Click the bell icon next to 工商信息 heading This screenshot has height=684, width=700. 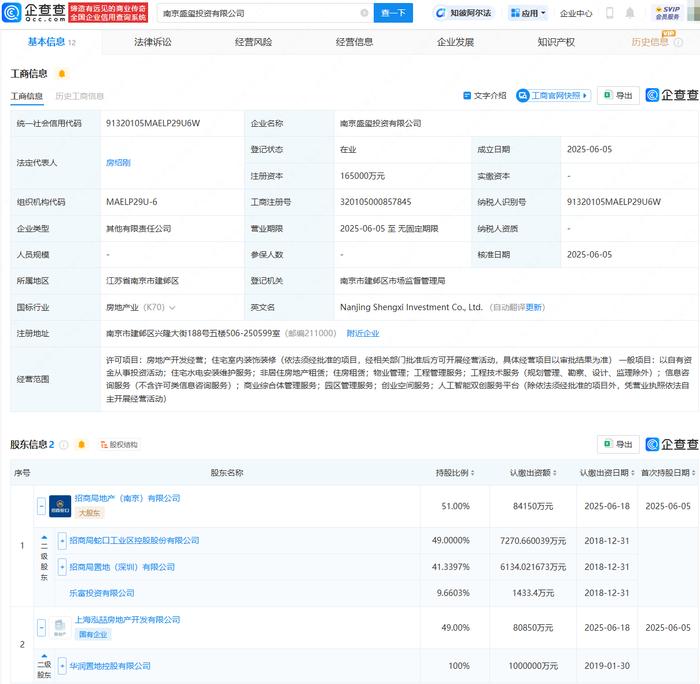click(62, 74)
